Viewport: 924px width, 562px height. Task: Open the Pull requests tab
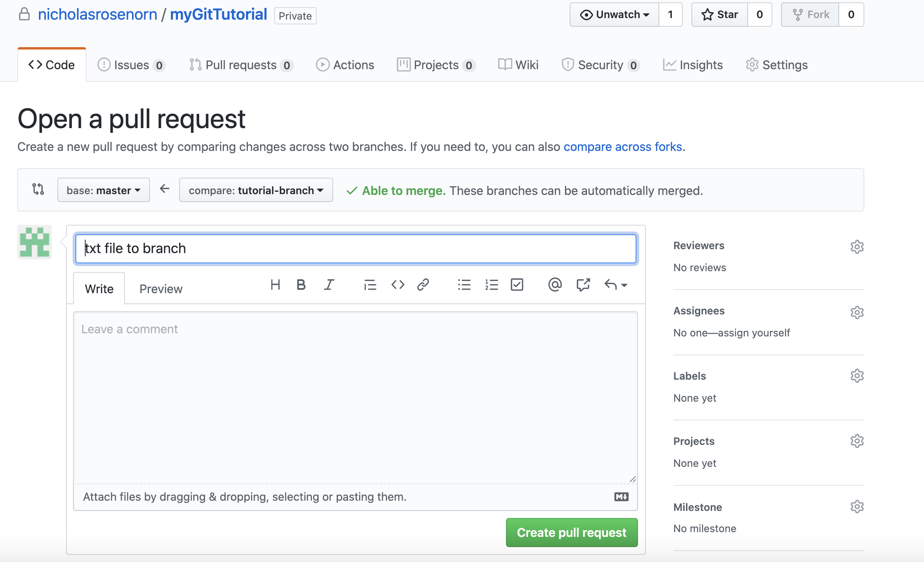click(241, 65)
